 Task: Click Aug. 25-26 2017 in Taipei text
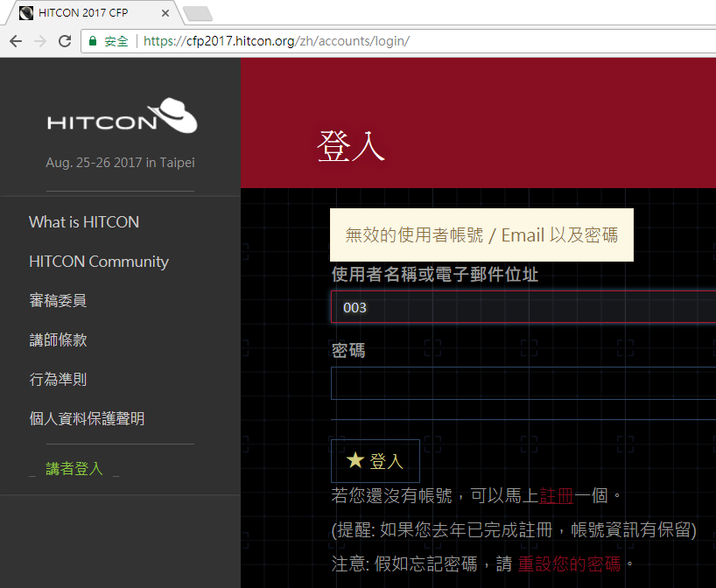[x=120, y=163]
